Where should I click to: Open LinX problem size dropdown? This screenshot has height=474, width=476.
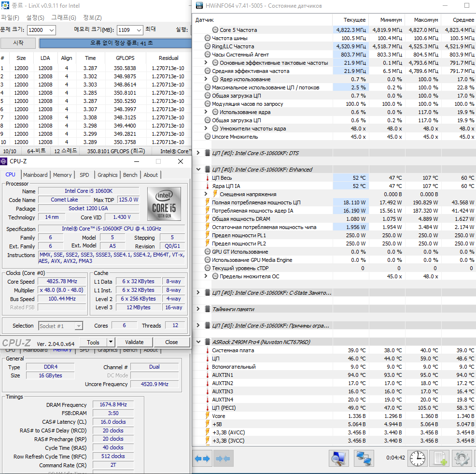[51, 30]
